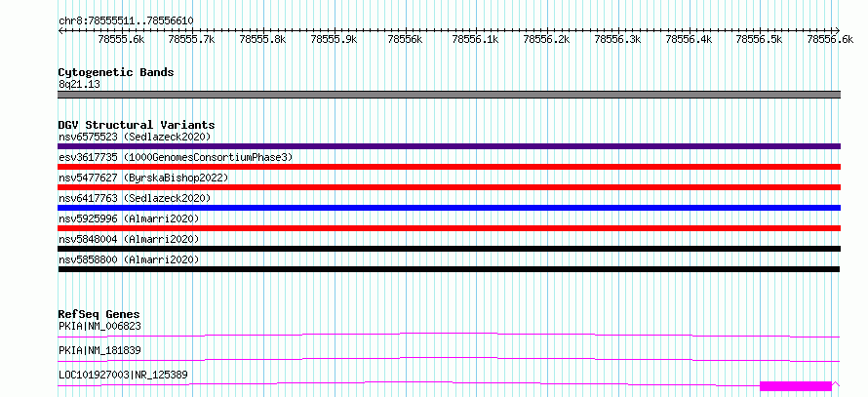Click the 78556.4k ruler tick label
868x397 pixels.
click(x=689, y=39)
